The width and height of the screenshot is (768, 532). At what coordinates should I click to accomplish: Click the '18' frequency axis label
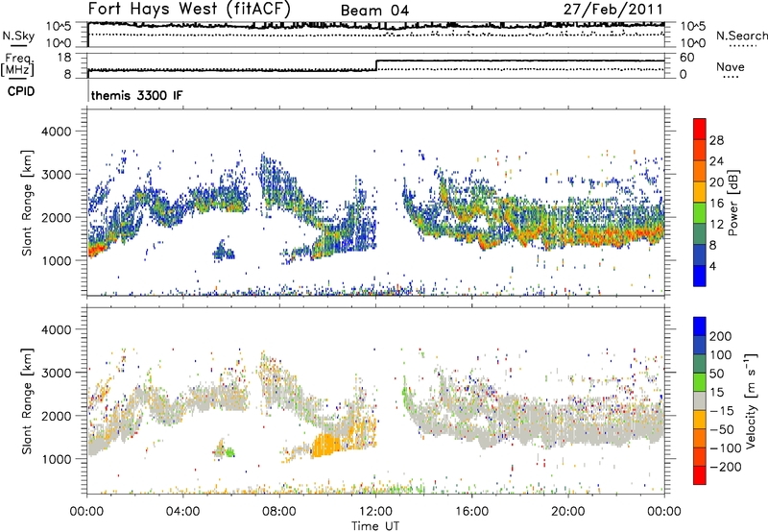point(64,57)
